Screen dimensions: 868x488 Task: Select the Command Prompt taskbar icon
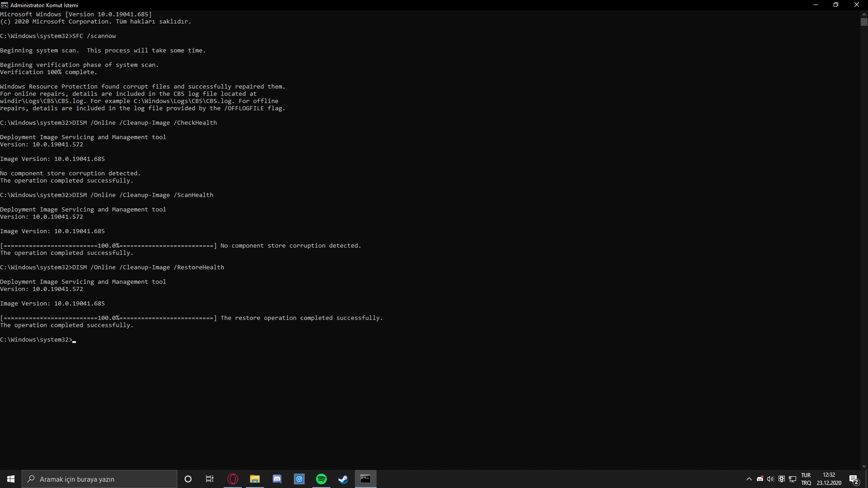pos(365,479)
